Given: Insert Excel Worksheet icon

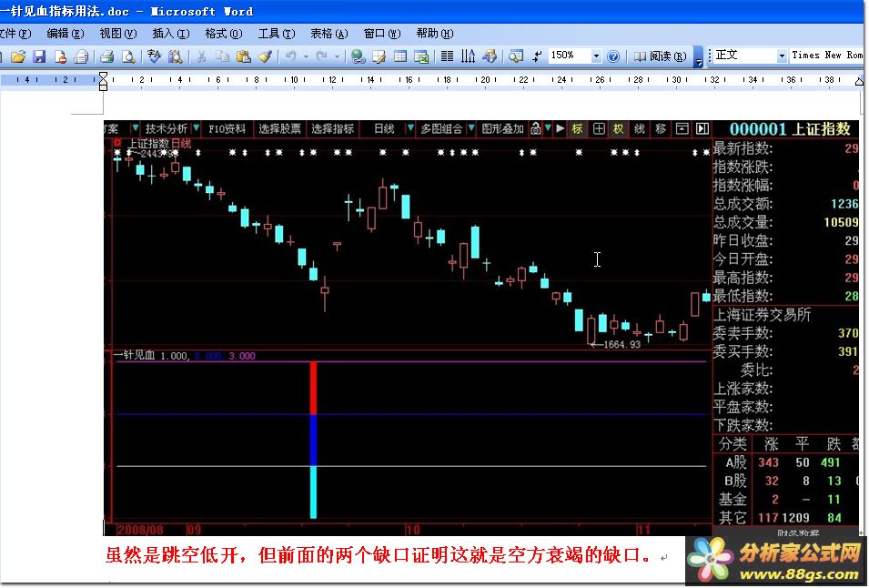Looking at the screenshot, I should point(421,56).
